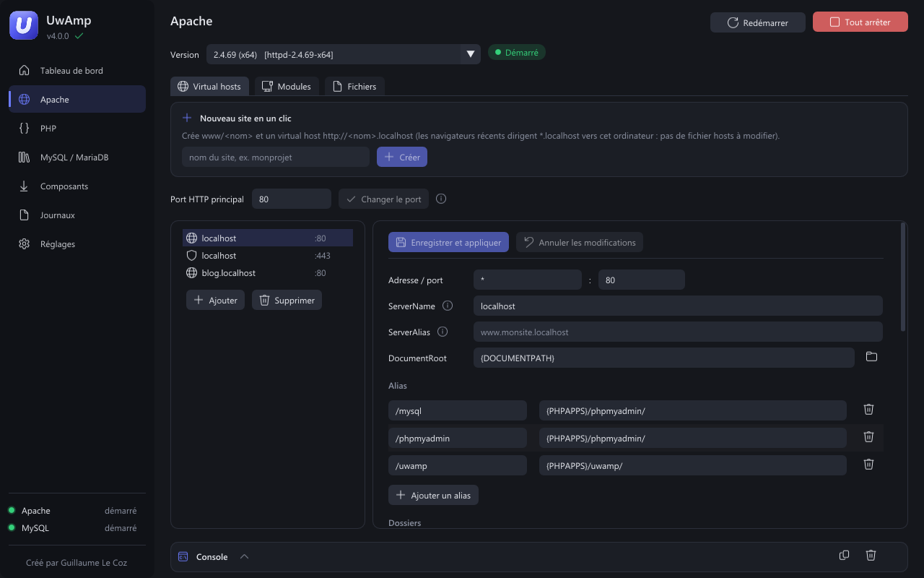Image resolution: width=924 pixels, height=578 pixels.
Task: Select blog.localhost virtual host
Action: pyautogui.click(x=268, y=273)
